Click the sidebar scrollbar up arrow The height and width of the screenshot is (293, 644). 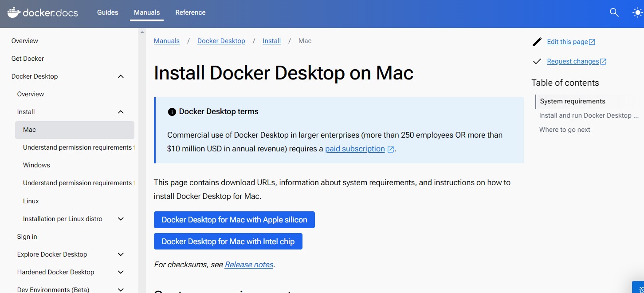pos(142,32)
